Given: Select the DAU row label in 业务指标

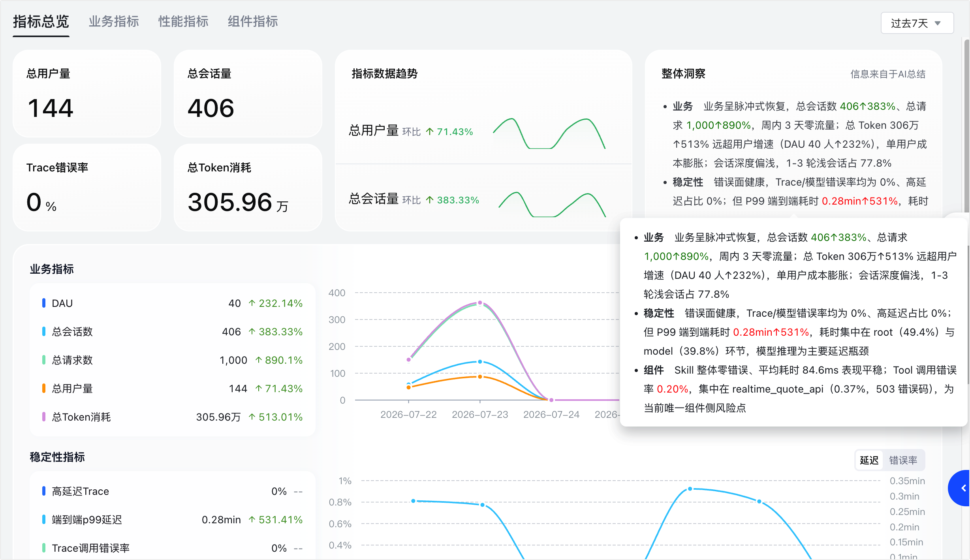Looking at the screenshot, I should pos(62,303).
